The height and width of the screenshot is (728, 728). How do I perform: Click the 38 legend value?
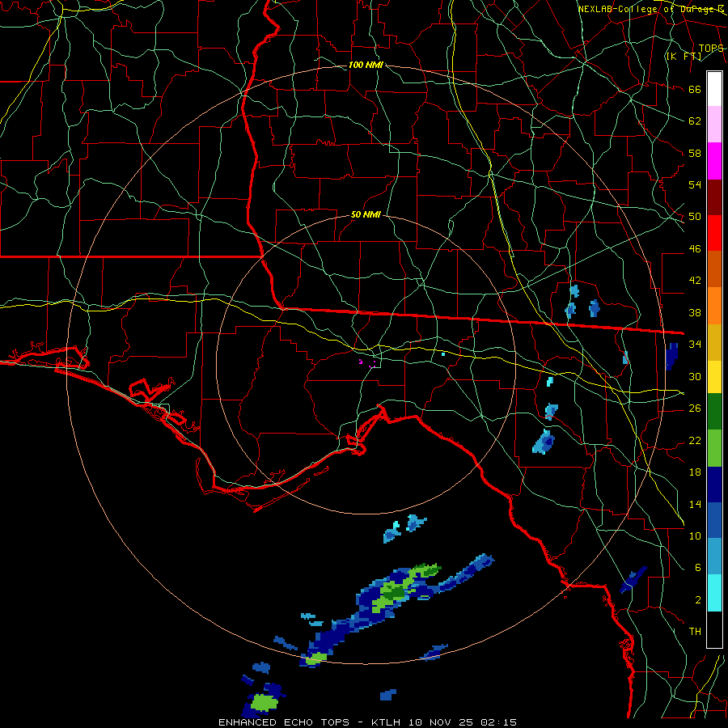coord(695,312)
